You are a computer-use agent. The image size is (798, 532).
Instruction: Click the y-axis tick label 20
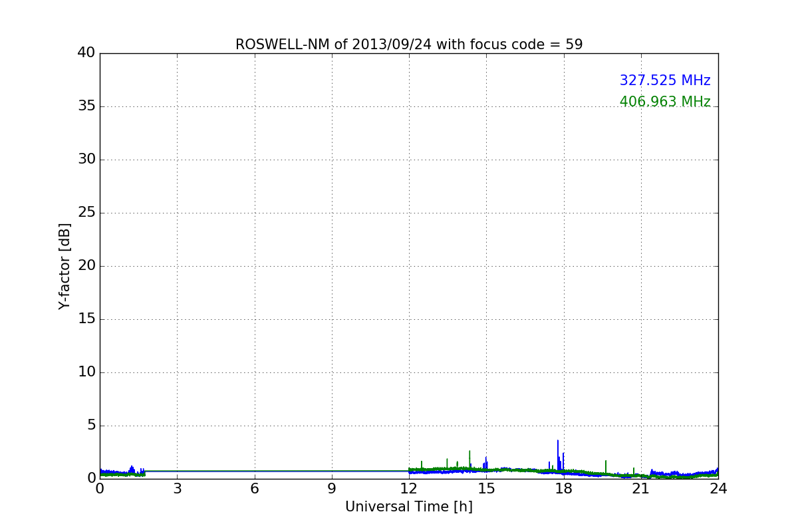pyautogui.click(x=86, y=266)
